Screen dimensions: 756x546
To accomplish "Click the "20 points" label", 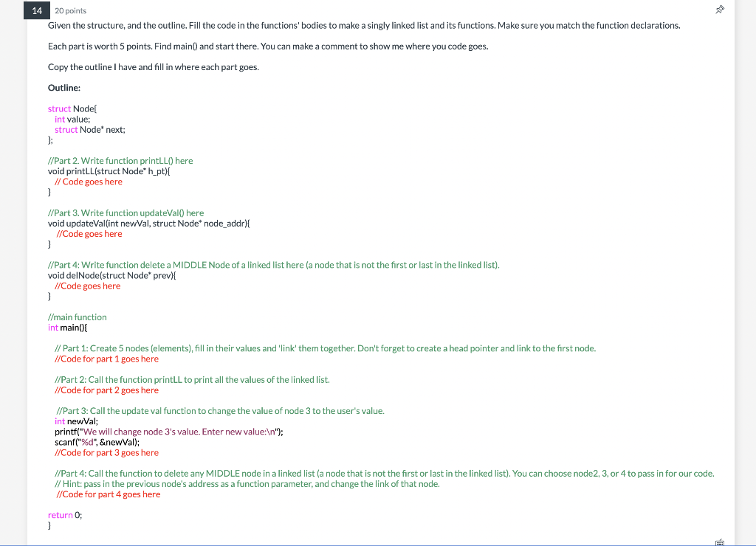I will 70,10.
